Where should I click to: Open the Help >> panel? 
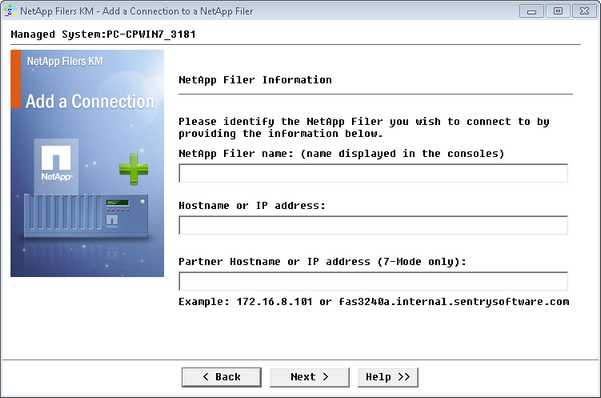(x=388, y=377)
